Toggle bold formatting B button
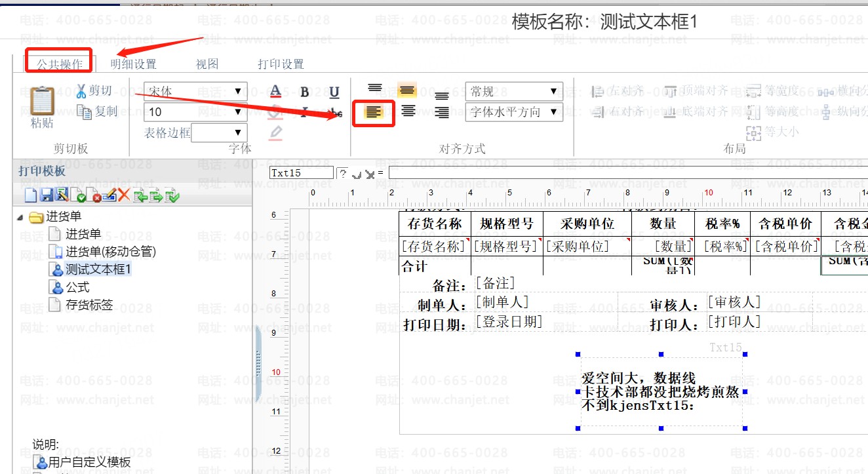 pyautogui.click(x=304, y=92)
